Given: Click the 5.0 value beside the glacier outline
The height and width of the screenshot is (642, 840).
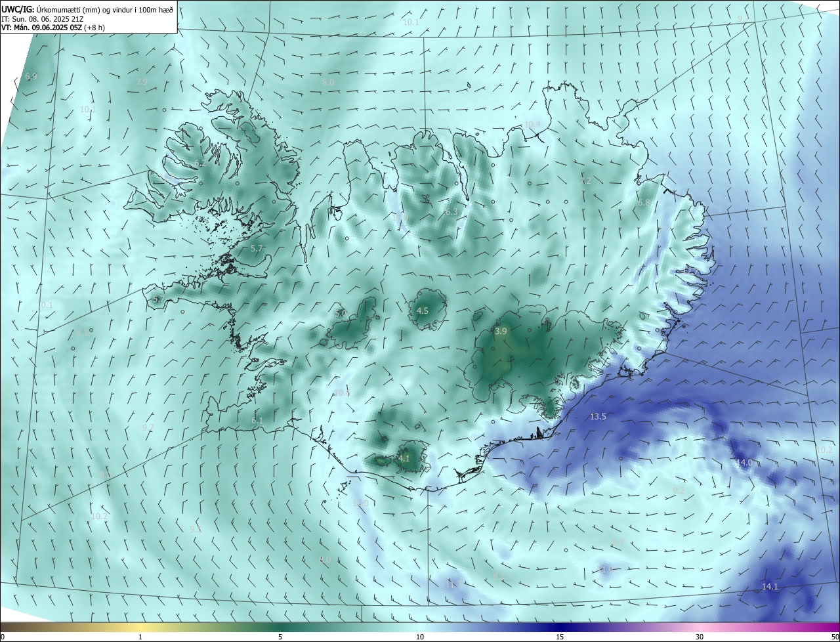Looking at the screenshot, I should [x=341, y=314].
